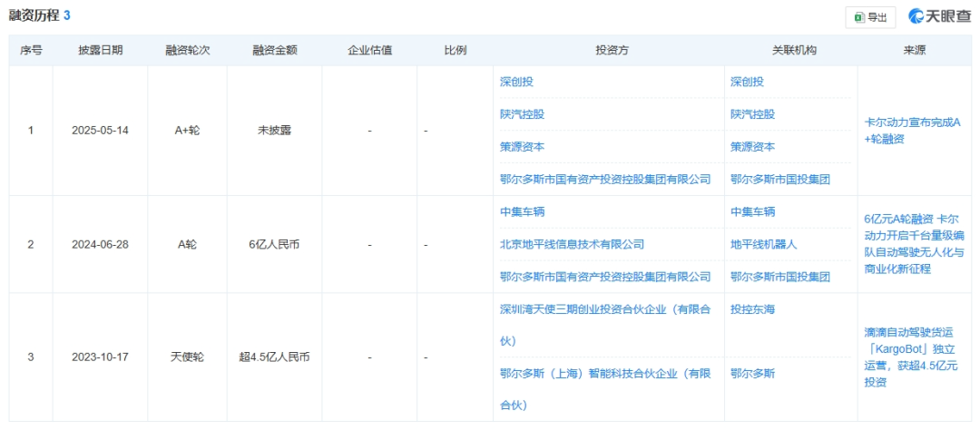Select date cell 2025-05-14
Screen dimensions: 980x440
point(100,131)
